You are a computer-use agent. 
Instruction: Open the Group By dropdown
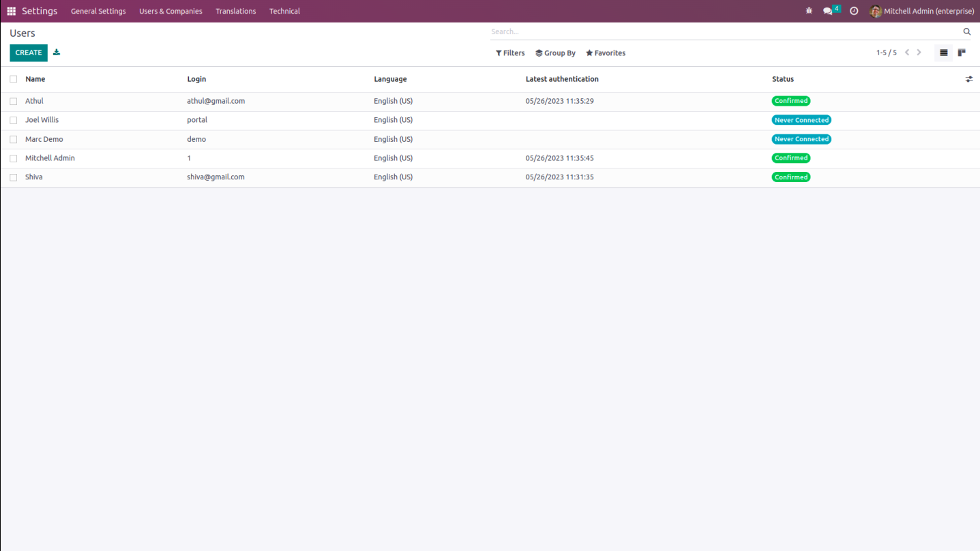click(x=555, y=53)
